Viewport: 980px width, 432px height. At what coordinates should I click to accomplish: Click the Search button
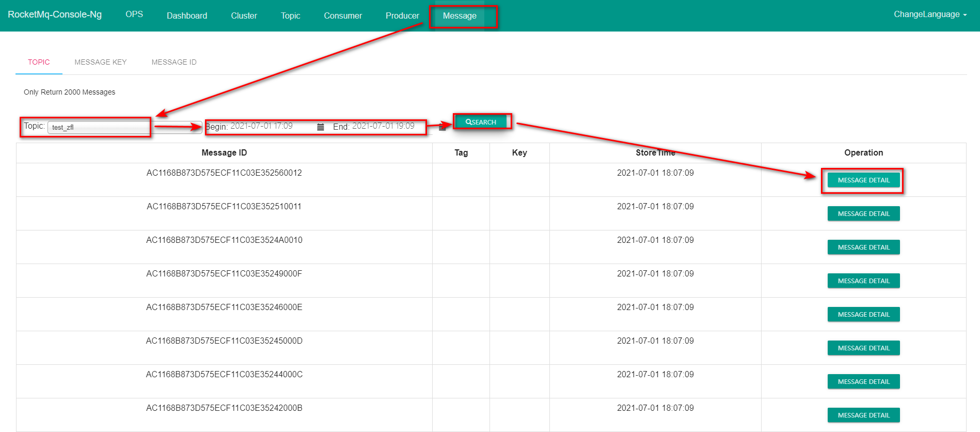tap(481, 122)
